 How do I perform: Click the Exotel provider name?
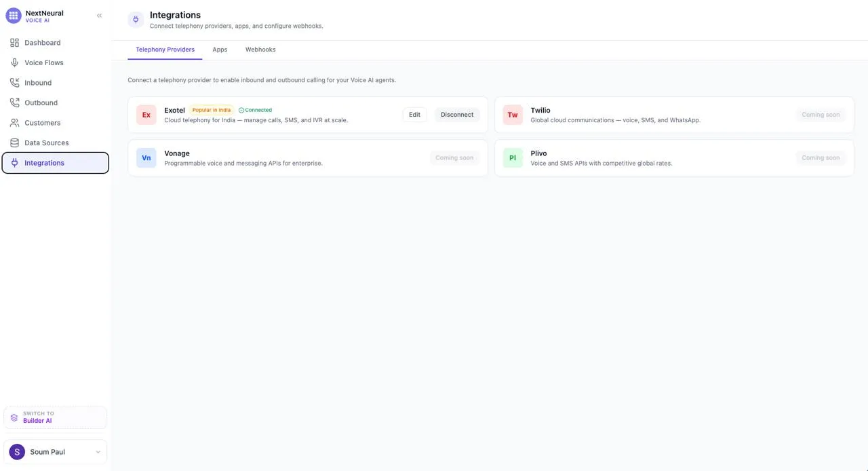(174, 110)
